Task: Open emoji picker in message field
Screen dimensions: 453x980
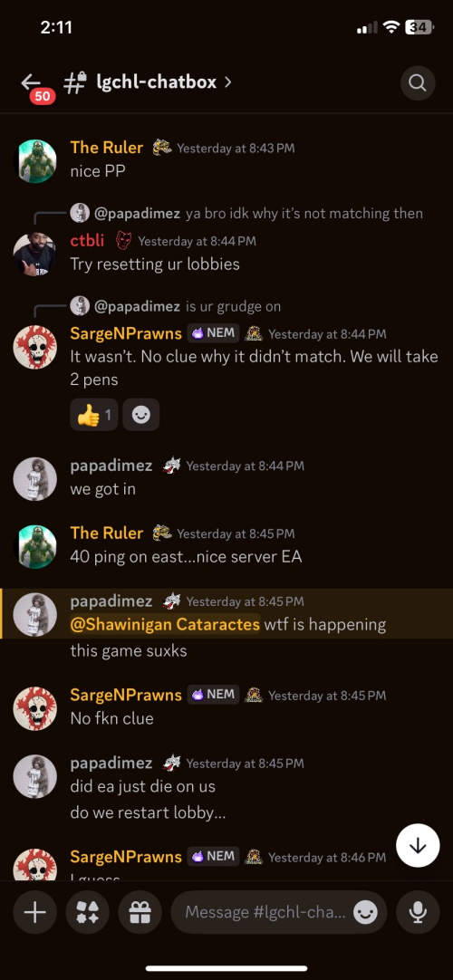Action: (x=365, y=912)
